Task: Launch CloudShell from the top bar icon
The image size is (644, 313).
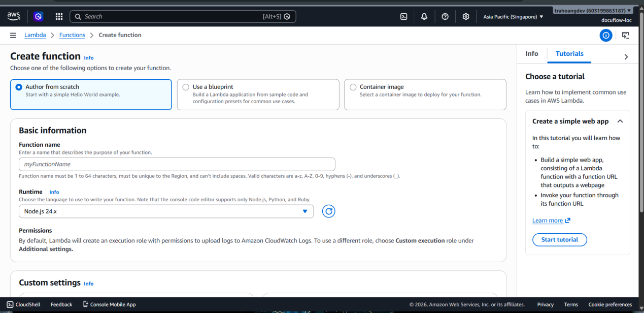Action: (x=404, y=16)
